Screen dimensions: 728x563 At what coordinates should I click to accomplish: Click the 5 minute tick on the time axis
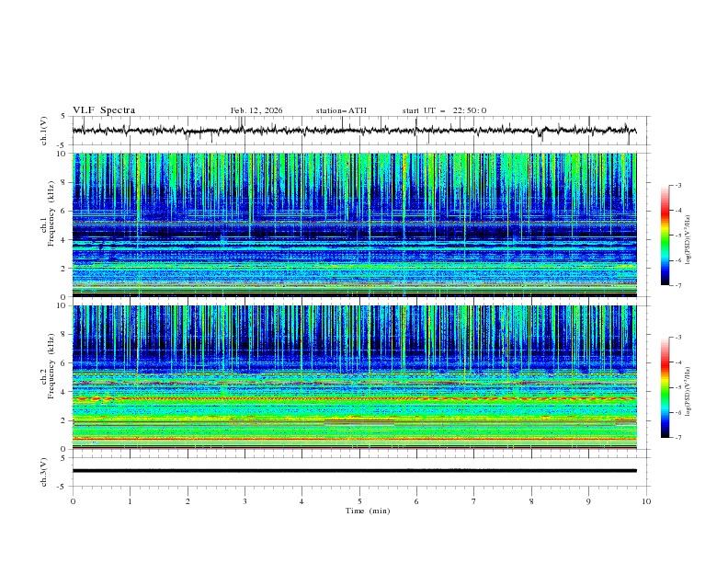(x=359, y=500)
